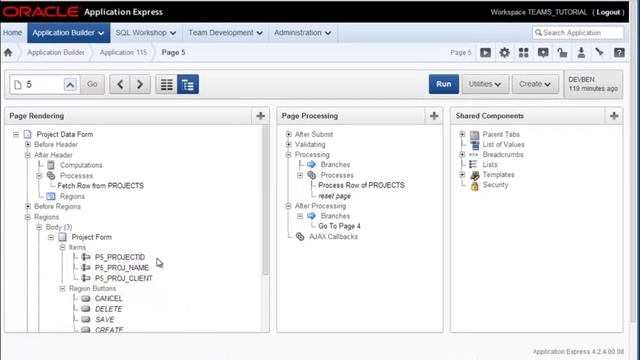Viewport: 640px width, 360px height.
Task: Open the developer comment icon
Action: coord(543,53)
